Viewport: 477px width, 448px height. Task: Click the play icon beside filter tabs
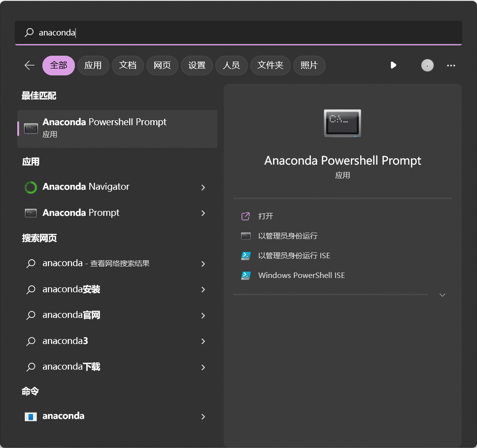click(x=393, y=65)
